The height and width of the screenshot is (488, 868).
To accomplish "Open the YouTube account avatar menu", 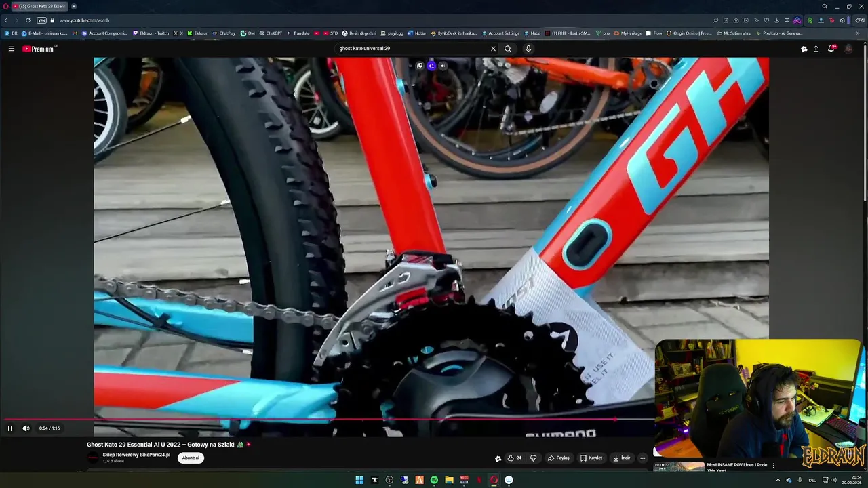I will (x=848, y=49).
